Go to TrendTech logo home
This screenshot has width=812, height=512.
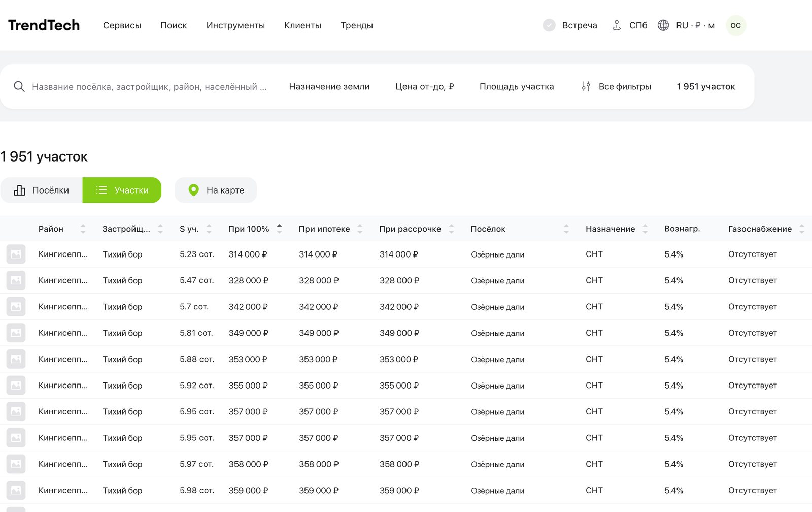44,25
